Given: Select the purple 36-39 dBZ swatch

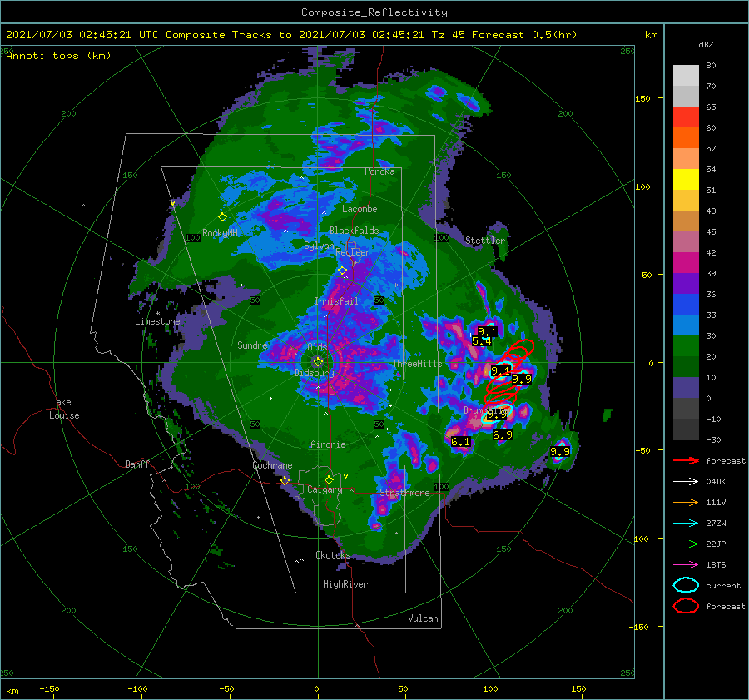Looking at the screenshot, I should tap(686, 284).
